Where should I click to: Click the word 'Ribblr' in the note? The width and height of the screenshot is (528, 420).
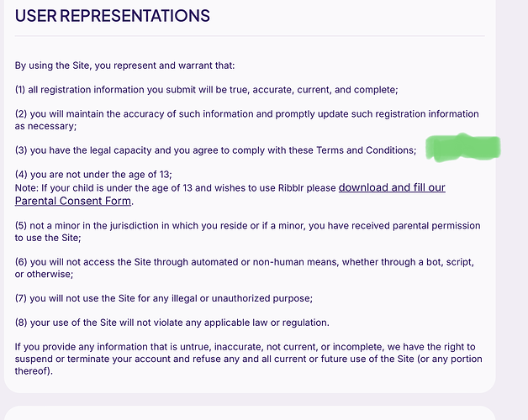pyautogui.click(x=291, y=188)
